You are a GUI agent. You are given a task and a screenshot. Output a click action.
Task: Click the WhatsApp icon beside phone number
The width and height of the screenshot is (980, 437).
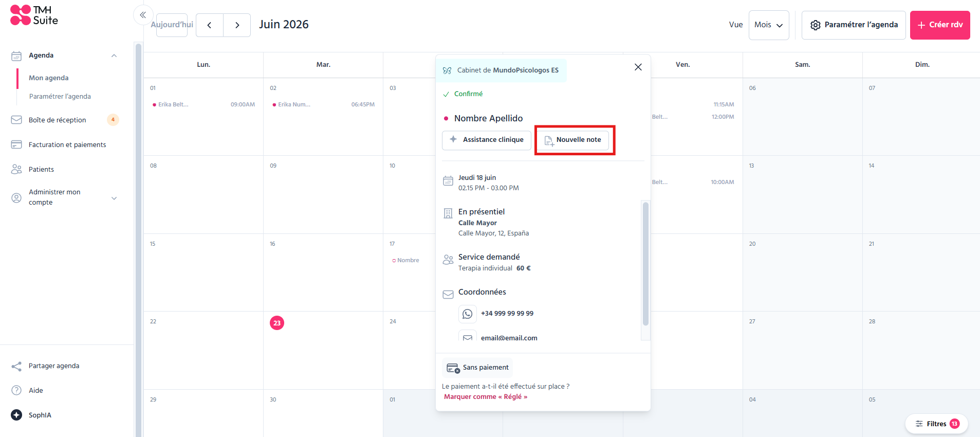tap(467, 314)
